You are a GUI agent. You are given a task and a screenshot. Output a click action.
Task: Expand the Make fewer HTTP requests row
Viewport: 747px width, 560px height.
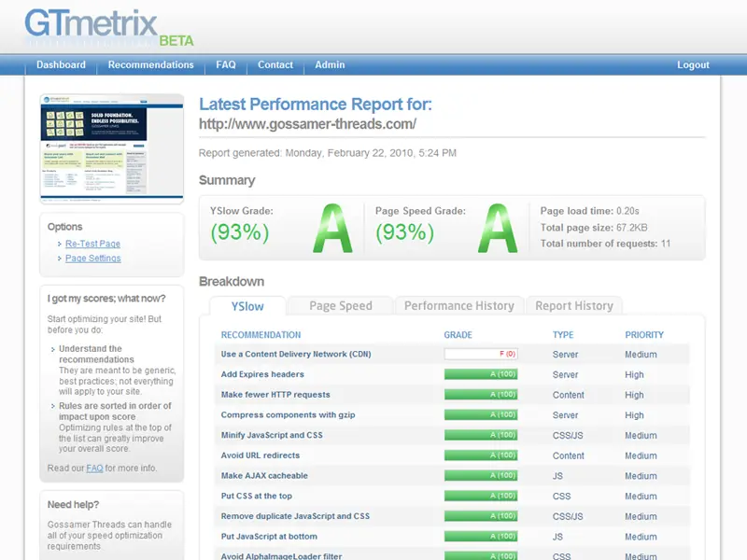pyautogui.click(x=452, y=395)
